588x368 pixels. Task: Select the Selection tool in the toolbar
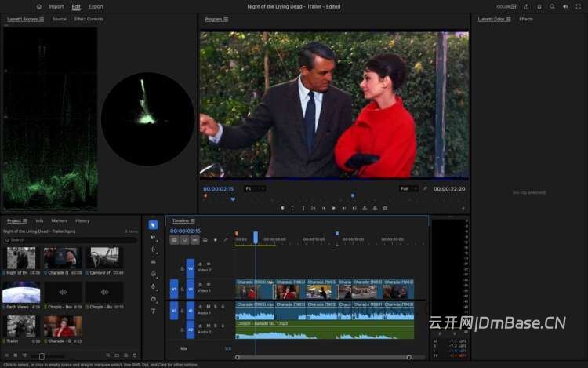(x=153, y=224)
